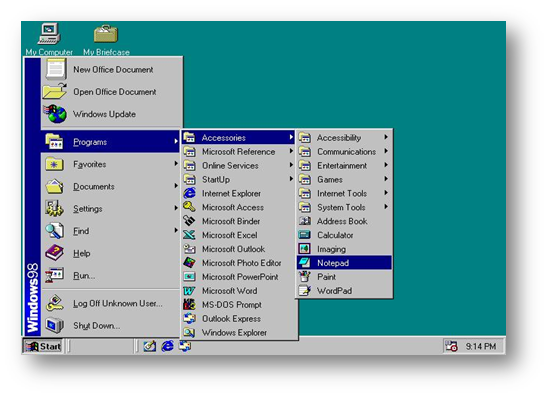Click the Microsoft Photo Editor icon
The width and height of the screenshot is (548, 397).
(x=189, y=263)
